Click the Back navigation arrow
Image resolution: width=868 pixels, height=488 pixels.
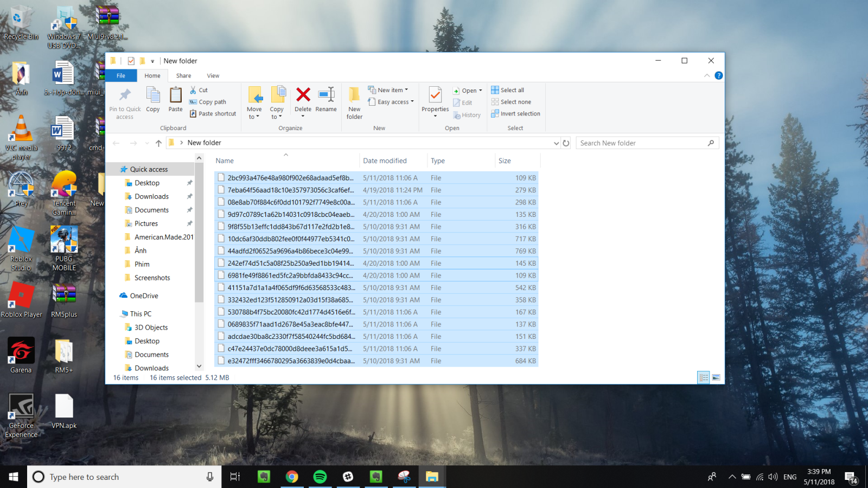coord(116,143)
